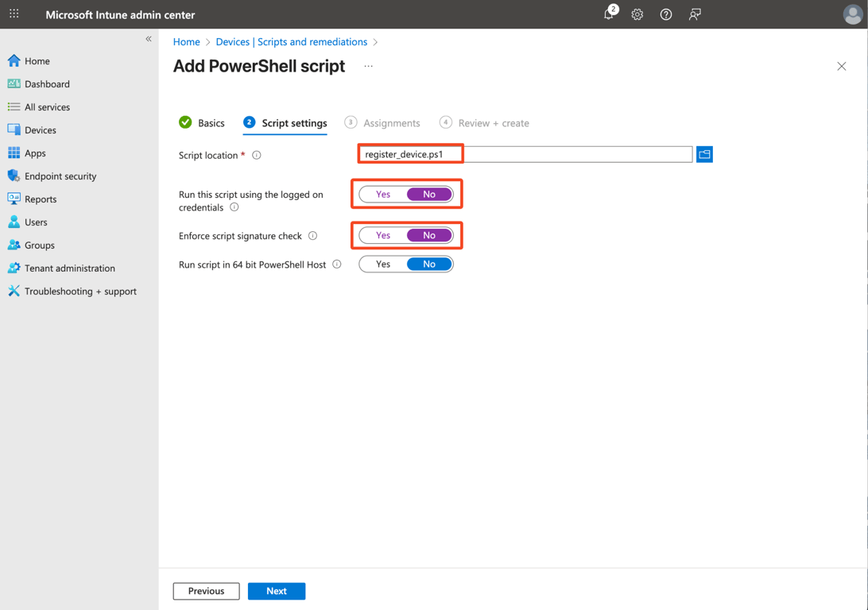Open the more options ellipsis menu
The width and height of the screenshot is (868, 610).
tap(368, 66)
